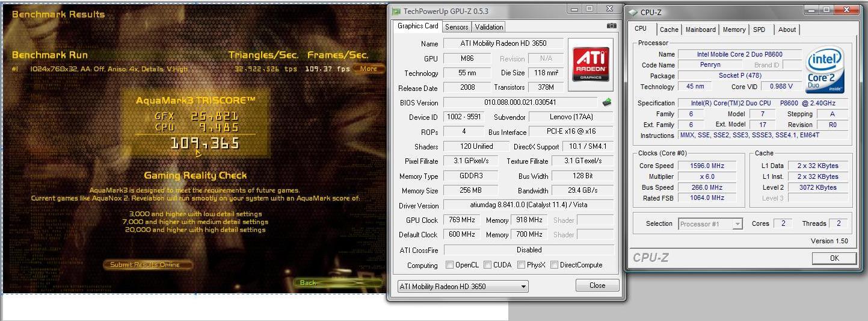Click the Core VID 0.988 V value
The image size is (868, 321).
781,87
